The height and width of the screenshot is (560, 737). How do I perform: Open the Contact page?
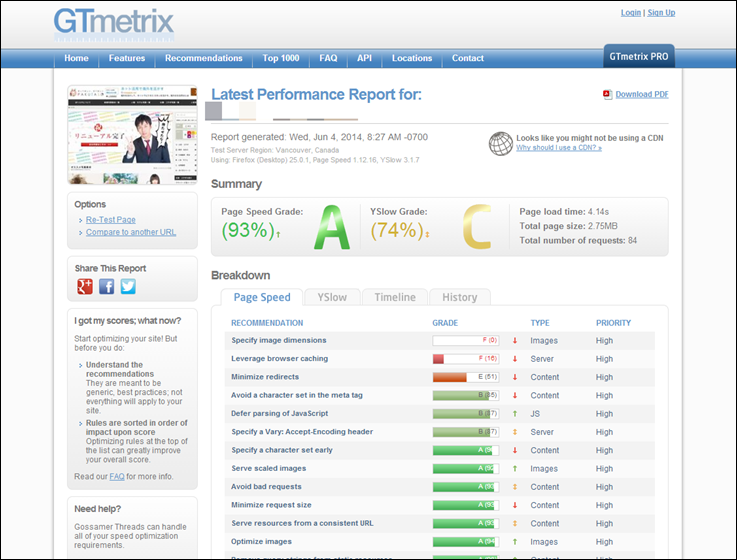tap(468, 58)
